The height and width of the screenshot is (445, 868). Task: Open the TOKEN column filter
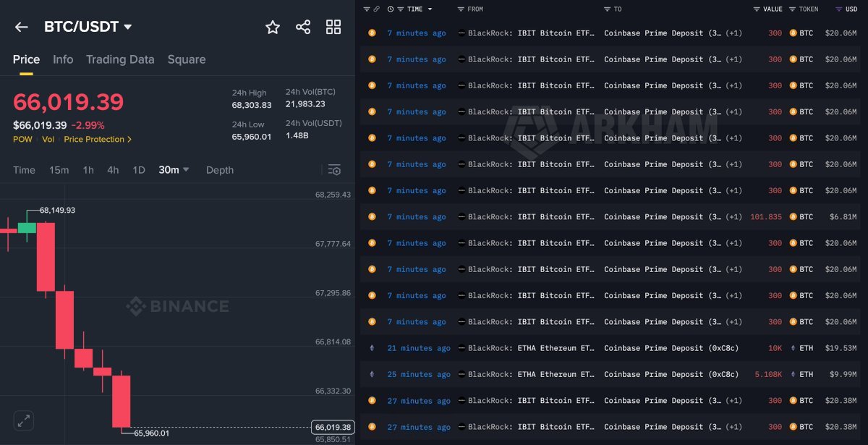(793, 9)
